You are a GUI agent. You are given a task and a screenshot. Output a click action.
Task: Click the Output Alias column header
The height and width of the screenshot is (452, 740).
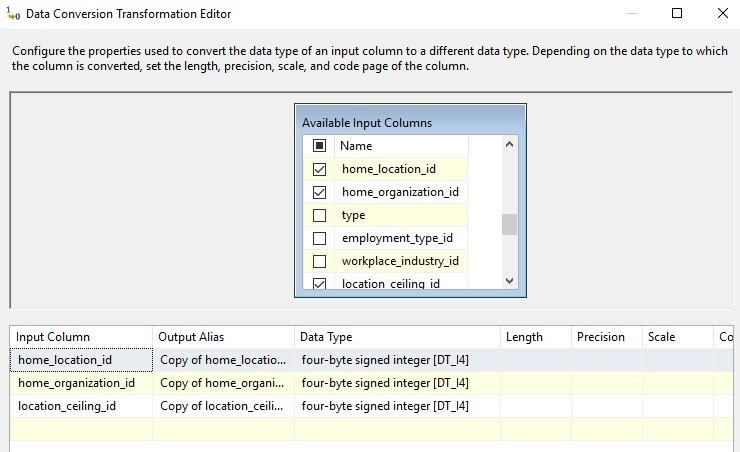(x=223, y=337)
